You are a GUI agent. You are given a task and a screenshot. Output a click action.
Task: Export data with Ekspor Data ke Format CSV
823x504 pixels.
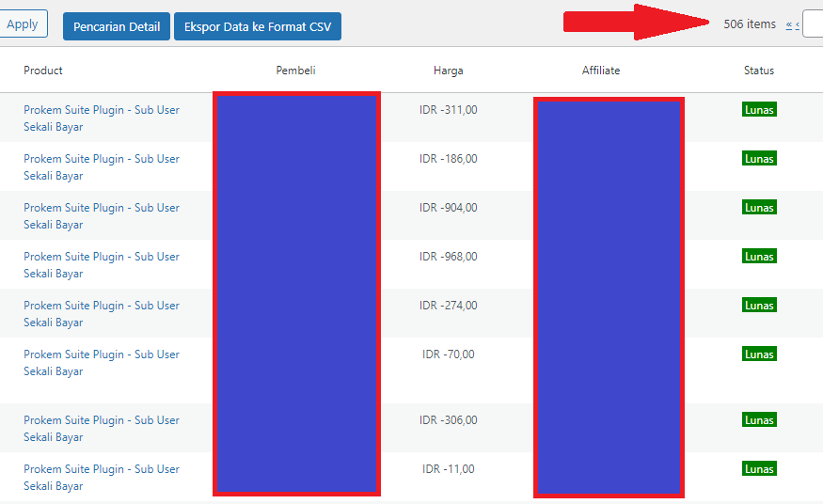click(257, 26)
